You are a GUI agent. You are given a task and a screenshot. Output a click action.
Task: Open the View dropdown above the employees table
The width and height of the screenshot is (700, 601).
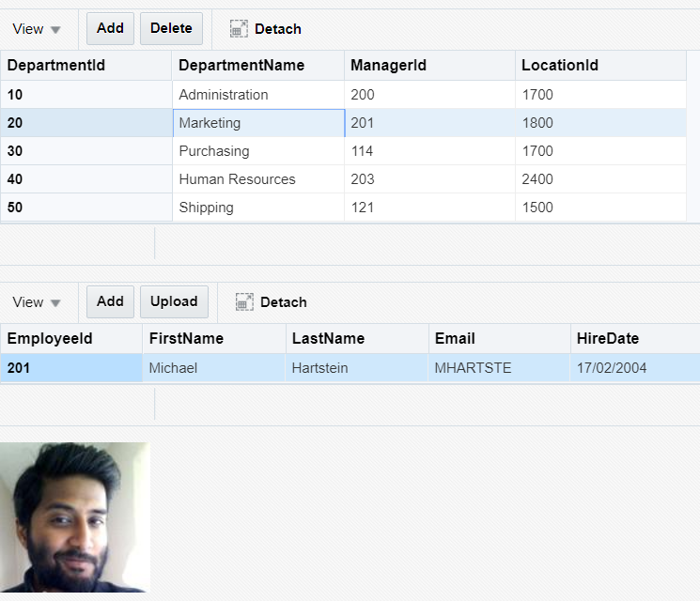click(x=37, y=302)
